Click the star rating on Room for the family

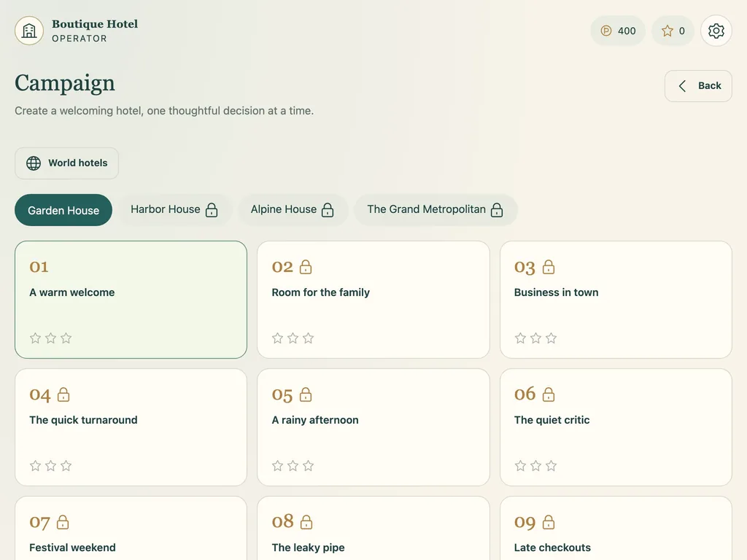tap(293, 338)
